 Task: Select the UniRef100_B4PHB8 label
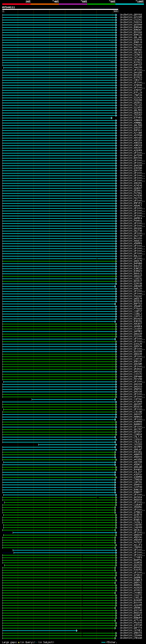[131, 263]
